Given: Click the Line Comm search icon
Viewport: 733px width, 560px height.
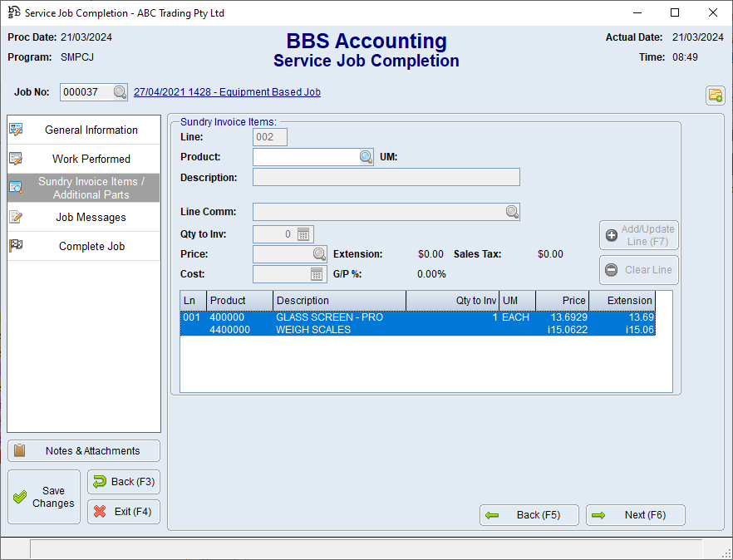Looking at the screenshot, I should [x=512, y=212].
